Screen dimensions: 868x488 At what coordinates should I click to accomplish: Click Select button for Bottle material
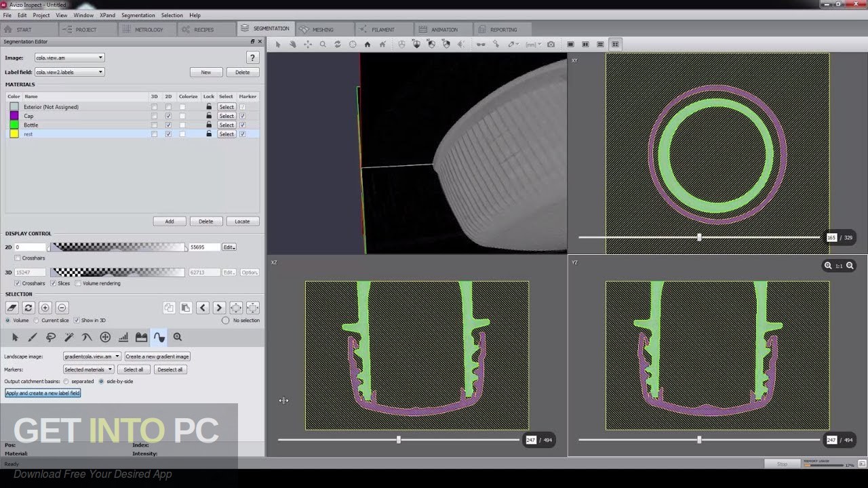(226, 125)
